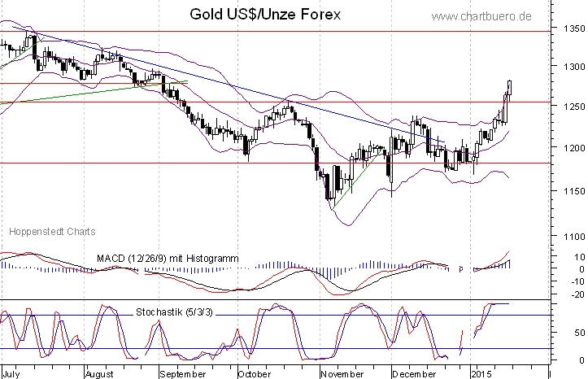Click the MACD axis value -20
The height and width of the screenshot is (379, 588).
[577, 294]
